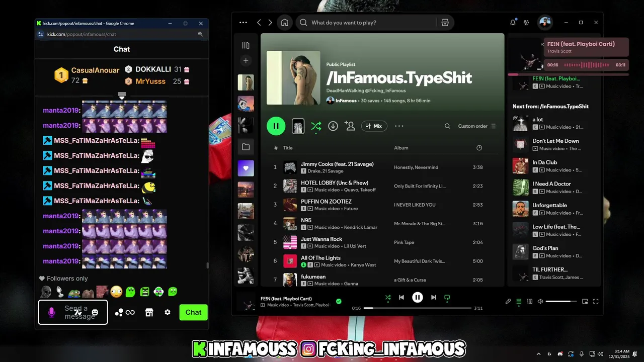The height and width of the screenshot is (362, 644).
Task: Open the InFamous playlist owner link
Action: point(346,101)
